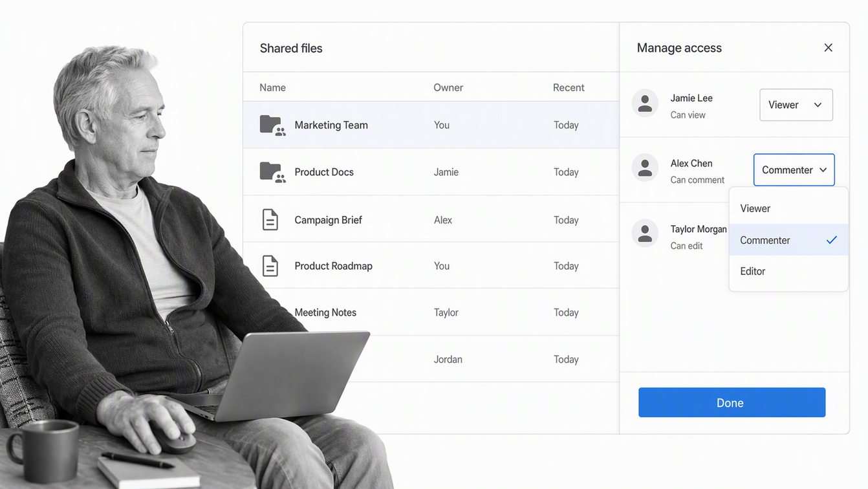The width and height of the screenshot is (868, 489).
Task: Close the Manage access panel
Action: (828, 48)
